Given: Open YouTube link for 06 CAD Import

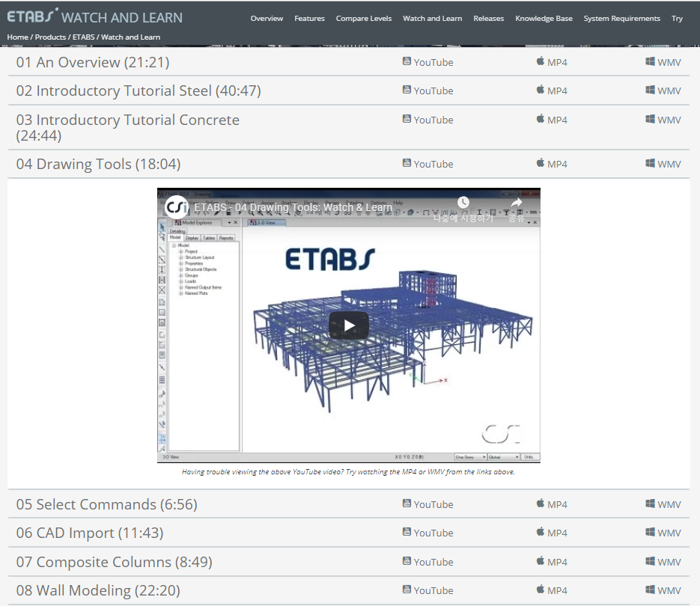Looking at the screenshot, I should (427, 533).
